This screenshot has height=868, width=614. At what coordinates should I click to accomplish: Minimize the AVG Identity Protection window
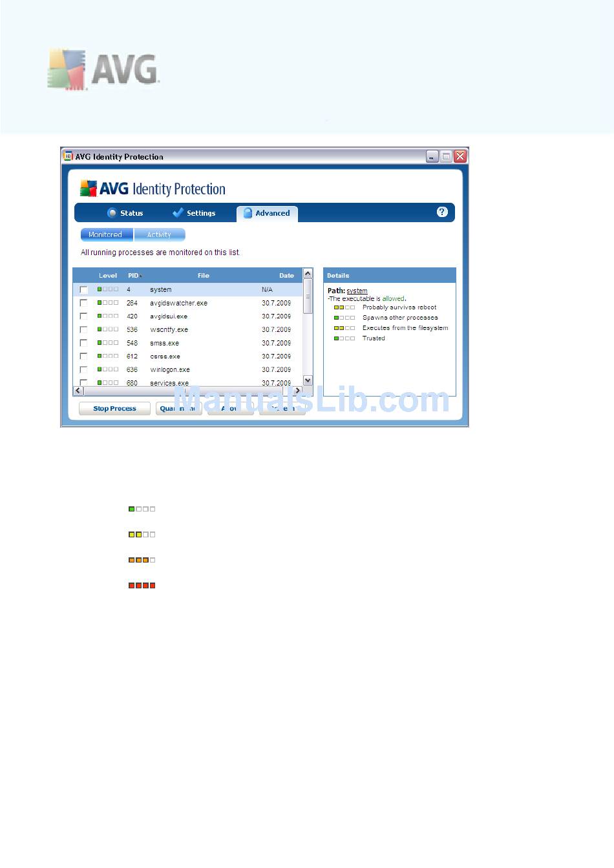pos(432,156)
